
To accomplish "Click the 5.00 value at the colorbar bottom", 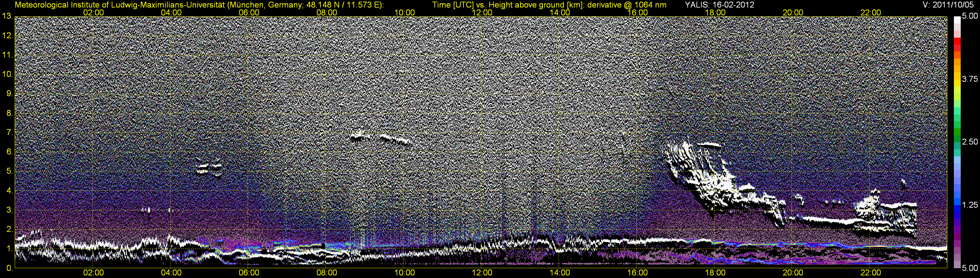I will pos(970,268).
